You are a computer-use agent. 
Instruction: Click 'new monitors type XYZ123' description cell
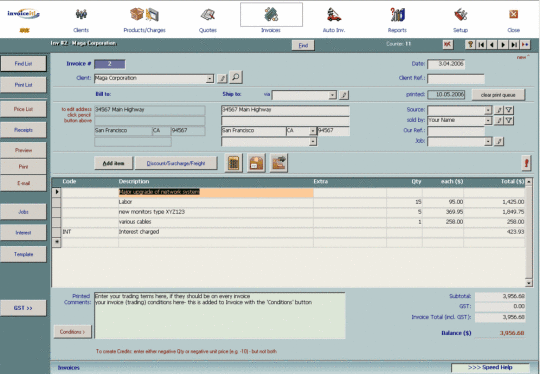[216, 212]
